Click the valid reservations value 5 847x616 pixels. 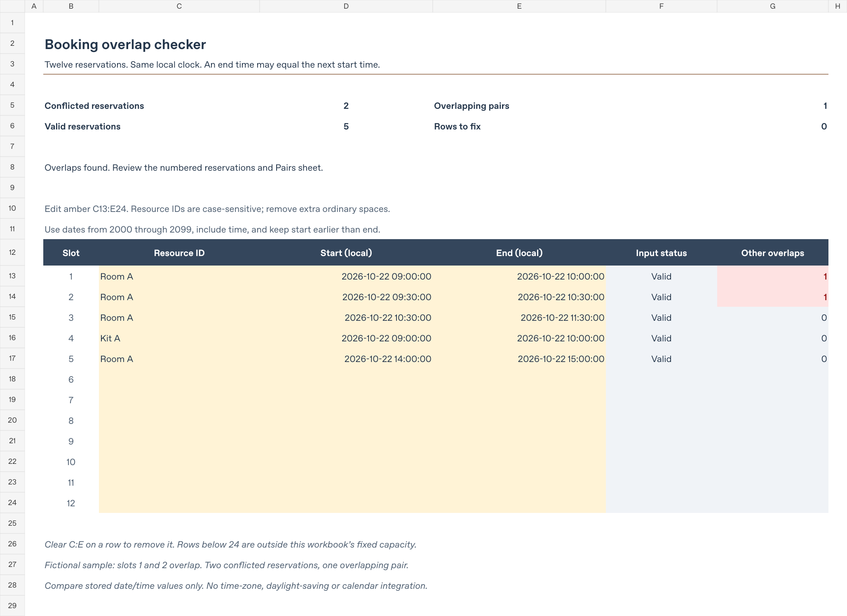346,127
